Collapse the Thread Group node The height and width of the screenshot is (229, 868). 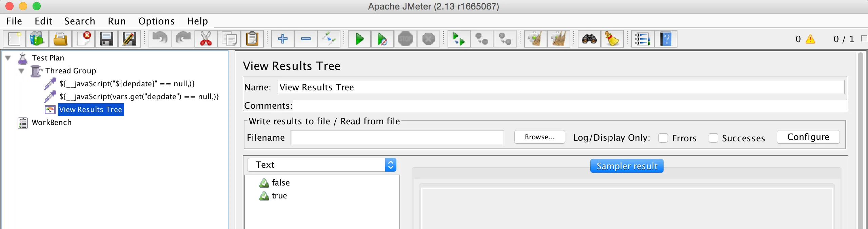[21, 71]
